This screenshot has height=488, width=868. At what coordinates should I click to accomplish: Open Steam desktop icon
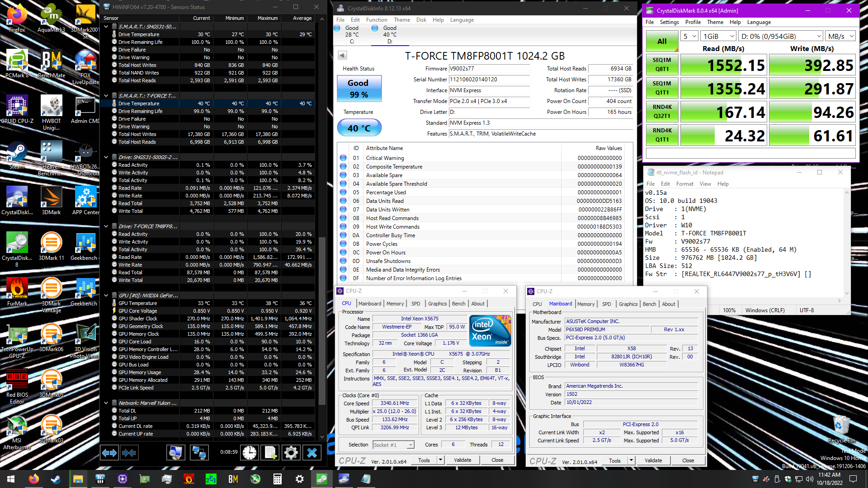click(17, 155)
